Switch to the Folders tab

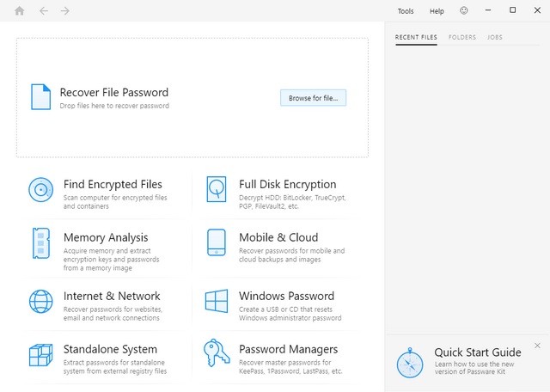pos(461,38)
